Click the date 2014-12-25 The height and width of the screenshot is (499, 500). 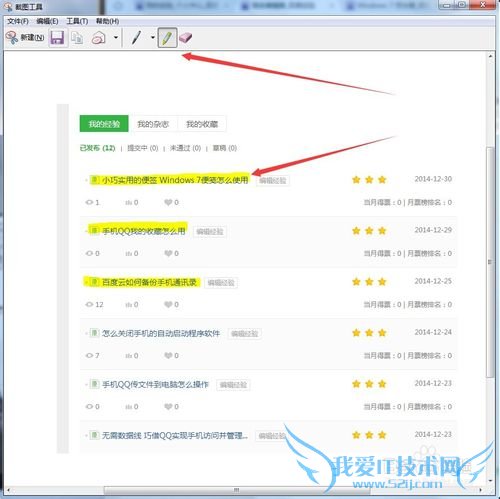433,281
